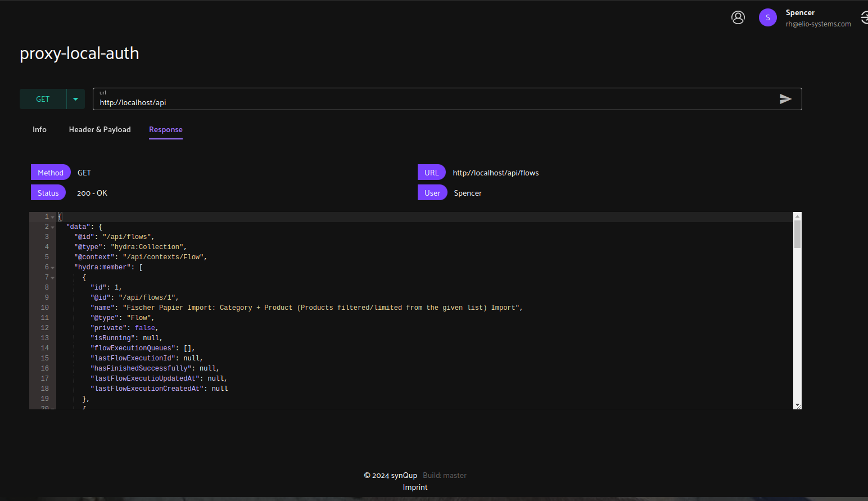Click the "lastFlowExecutionCreatedAt" line

click(x=159, y=389)
